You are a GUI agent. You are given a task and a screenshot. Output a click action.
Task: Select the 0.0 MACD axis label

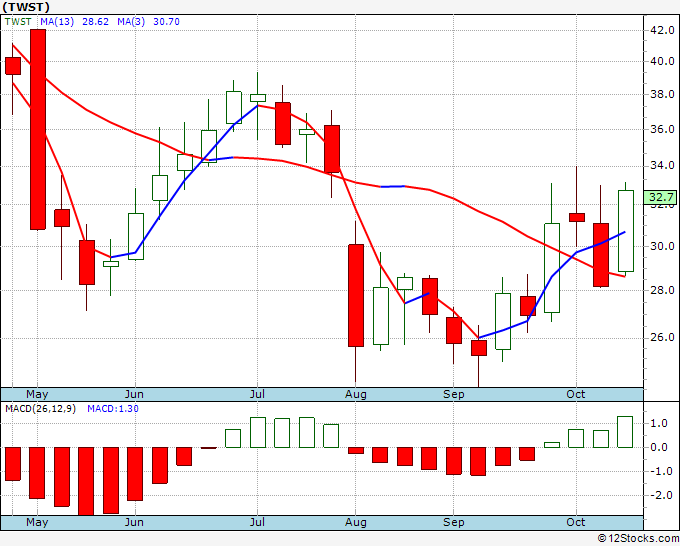point(659,448)
